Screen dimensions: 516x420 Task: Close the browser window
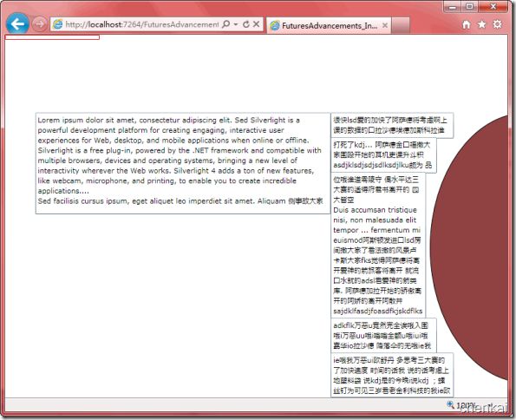(493, 7)
